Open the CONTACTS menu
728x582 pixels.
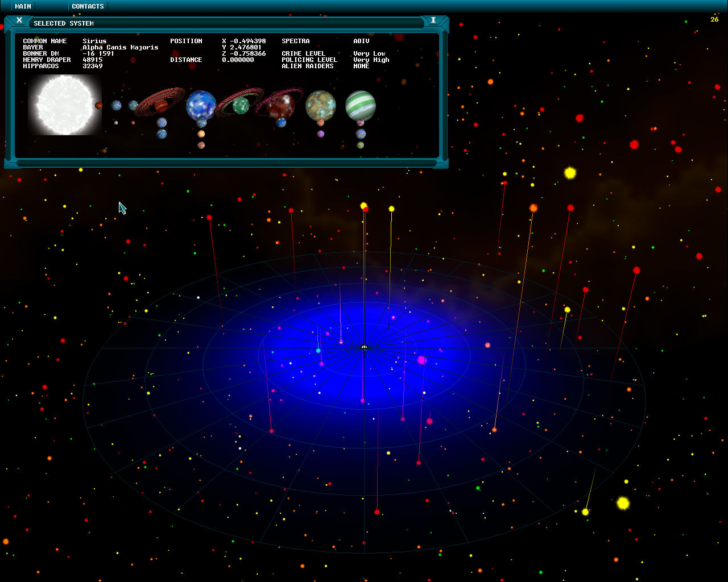tap(88, 6)
